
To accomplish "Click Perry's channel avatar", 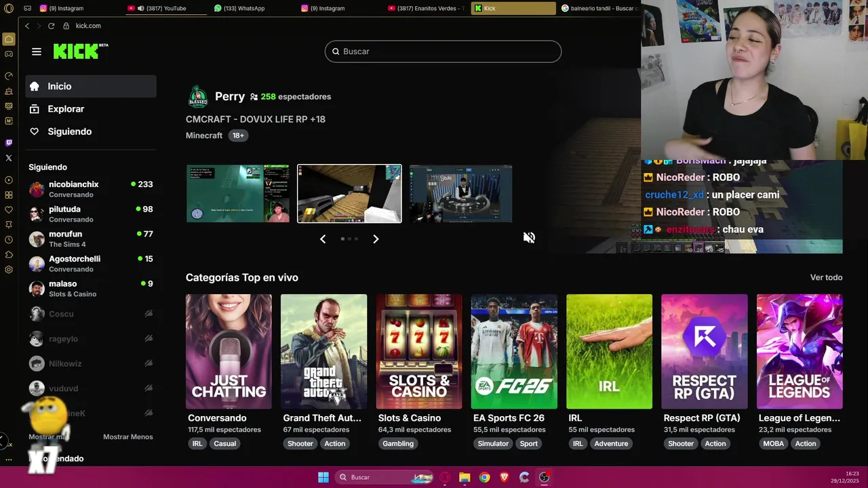I will tap(197, 97).
